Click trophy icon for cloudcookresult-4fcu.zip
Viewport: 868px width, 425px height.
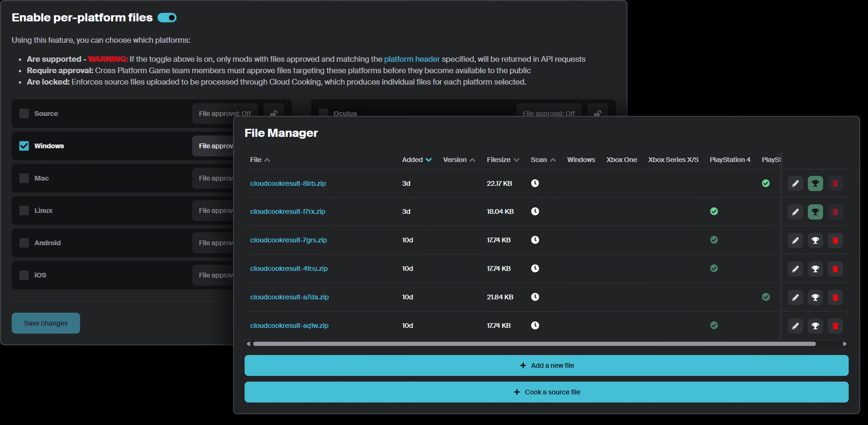[x=815, y=269]
